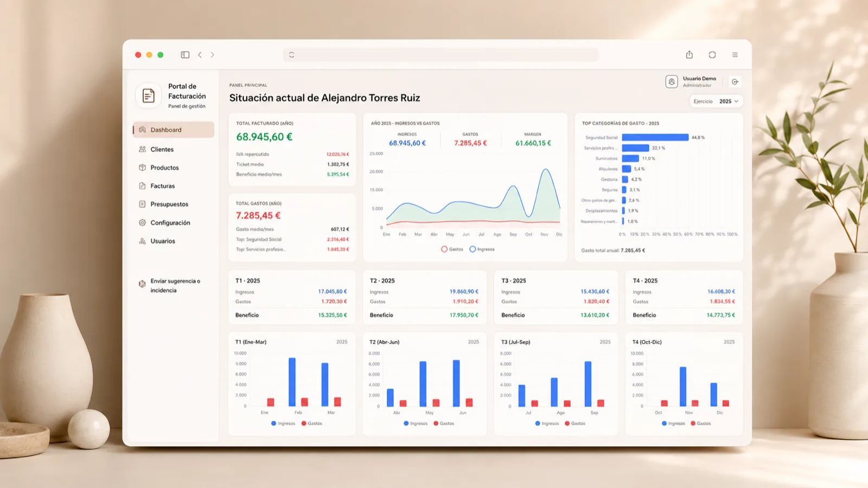Open the Ejercicio 2025 year dropdown
The width and height of the screenshot is (868, 488).
coord(716,101)
